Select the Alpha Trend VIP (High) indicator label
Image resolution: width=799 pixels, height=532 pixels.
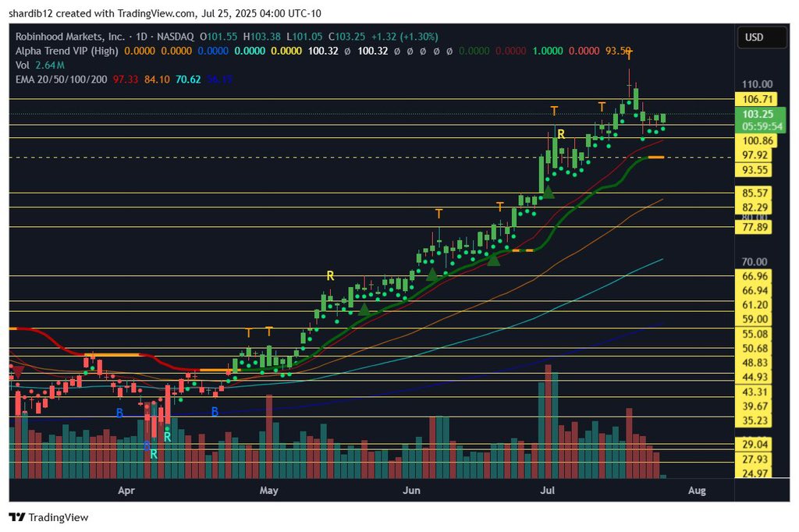tap(67, 51)
